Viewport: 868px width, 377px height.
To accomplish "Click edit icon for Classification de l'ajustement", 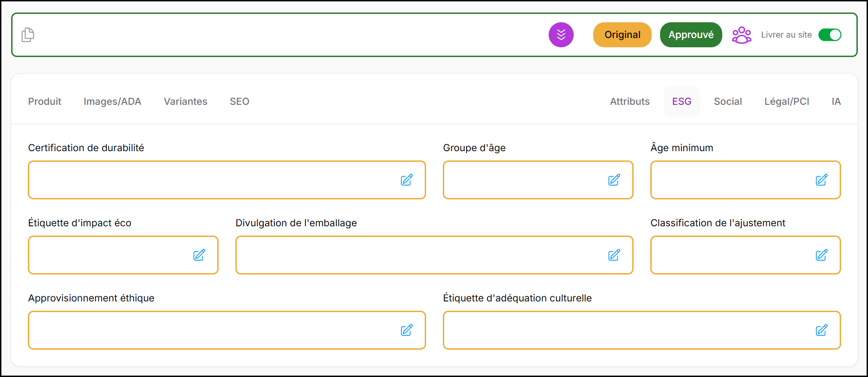I will [x=822, y=255].
